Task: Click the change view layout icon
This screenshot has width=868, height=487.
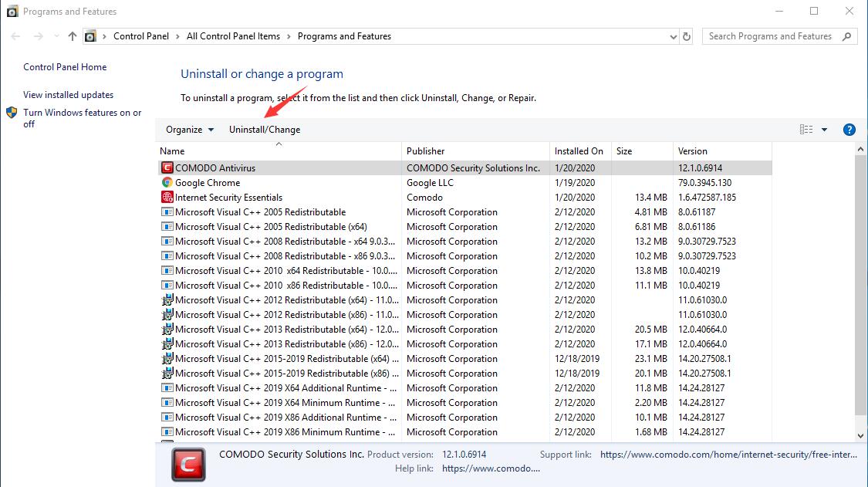Action: 806,129
